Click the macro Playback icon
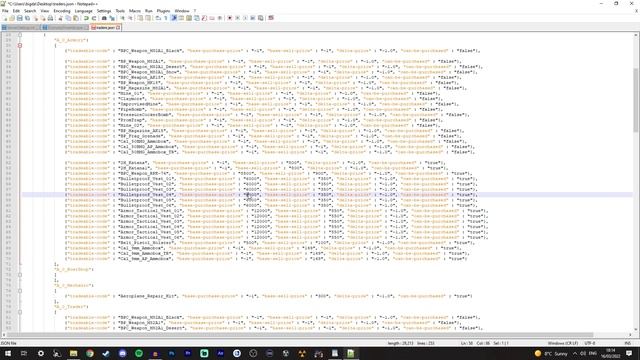 245,18
